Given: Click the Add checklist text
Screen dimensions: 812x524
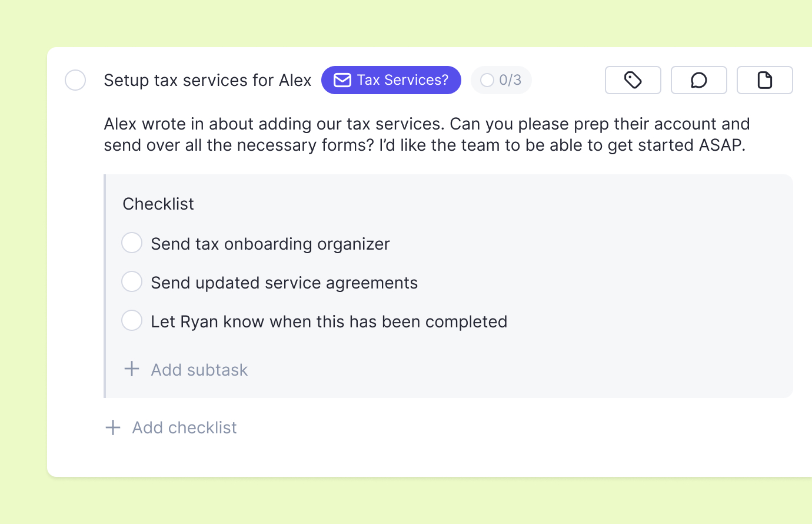Looking at the screenshot, I should 184,427.
